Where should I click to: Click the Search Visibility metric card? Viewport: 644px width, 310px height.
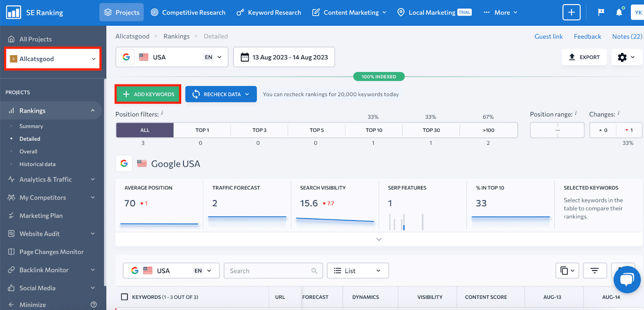(335, 205)
